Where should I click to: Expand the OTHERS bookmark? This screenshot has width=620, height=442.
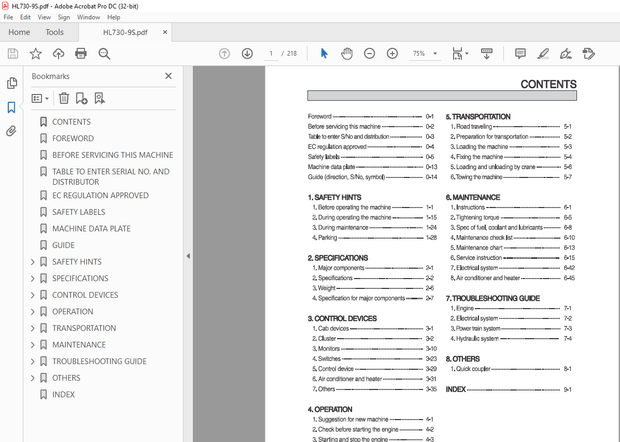[33, 378]
